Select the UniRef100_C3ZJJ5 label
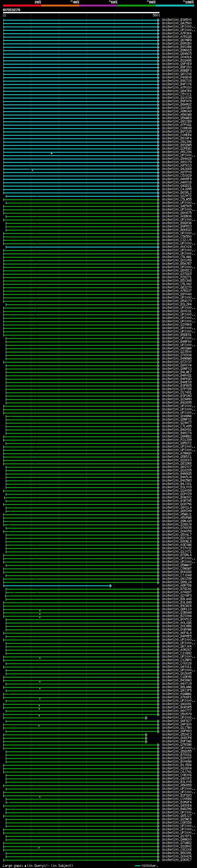 click(x=176, y=240)
